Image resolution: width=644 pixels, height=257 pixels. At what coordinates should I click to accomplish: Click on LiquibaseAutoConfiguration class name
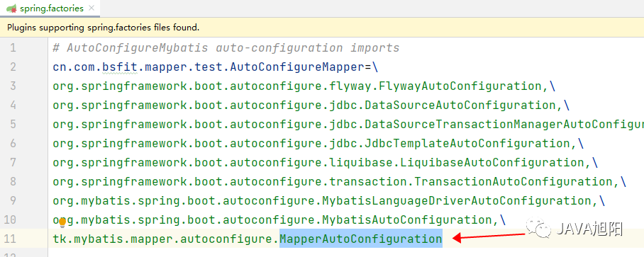493,162
